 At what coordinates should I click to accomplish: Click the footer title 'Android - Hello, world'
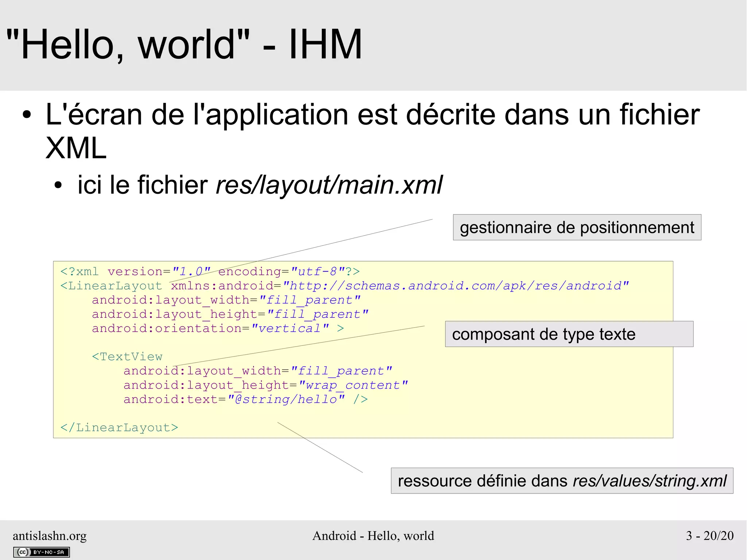coord(373,536)
